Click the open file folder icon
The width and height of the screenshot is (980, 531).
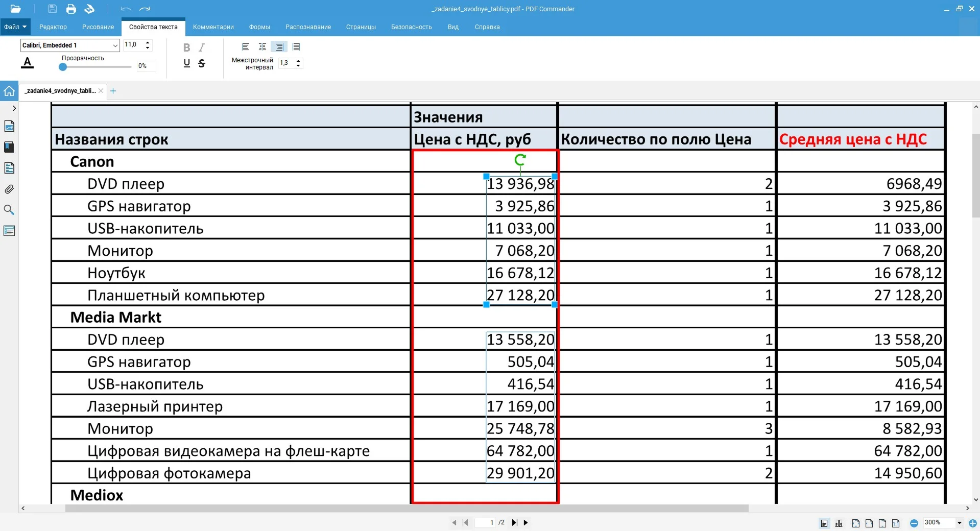pyautogui.click(x=15, y=9)
